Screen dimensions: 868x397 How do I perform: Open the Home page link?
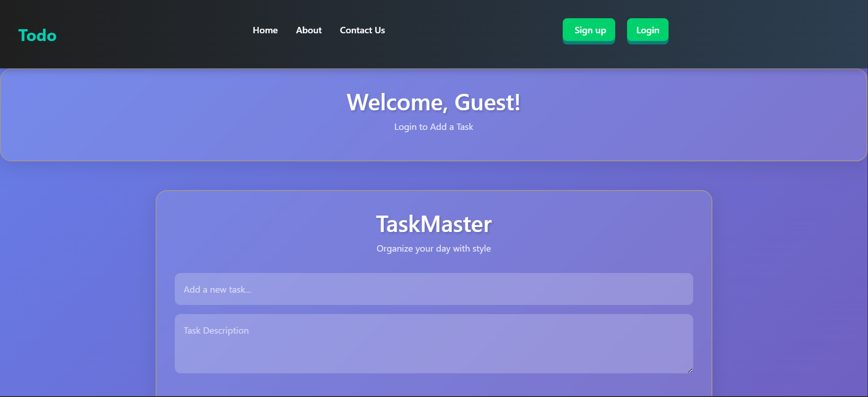[265, 30]
